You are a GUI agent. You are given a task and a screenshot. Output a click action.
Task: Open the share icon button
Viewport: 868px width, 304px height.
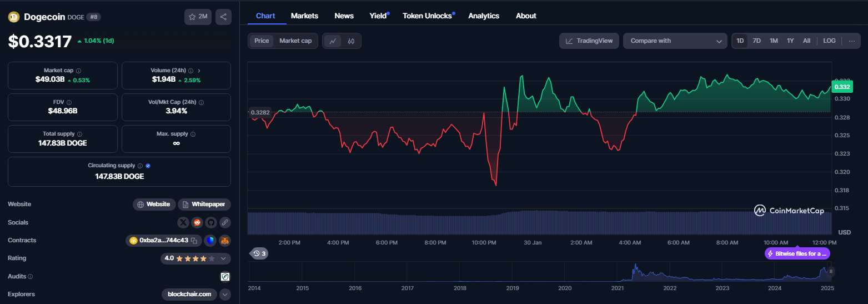(223, 17)
